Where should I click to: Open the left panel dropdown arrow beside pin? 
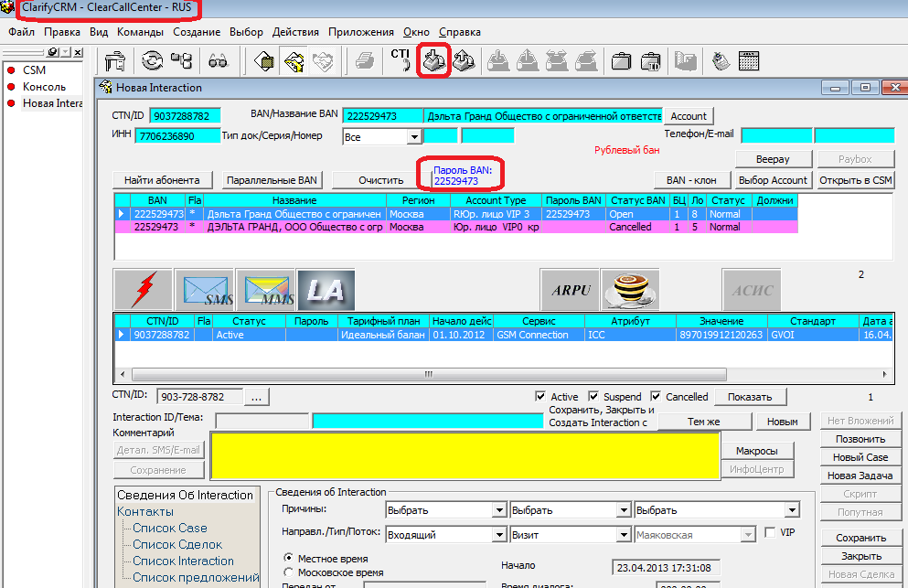[x=66, y=52]
